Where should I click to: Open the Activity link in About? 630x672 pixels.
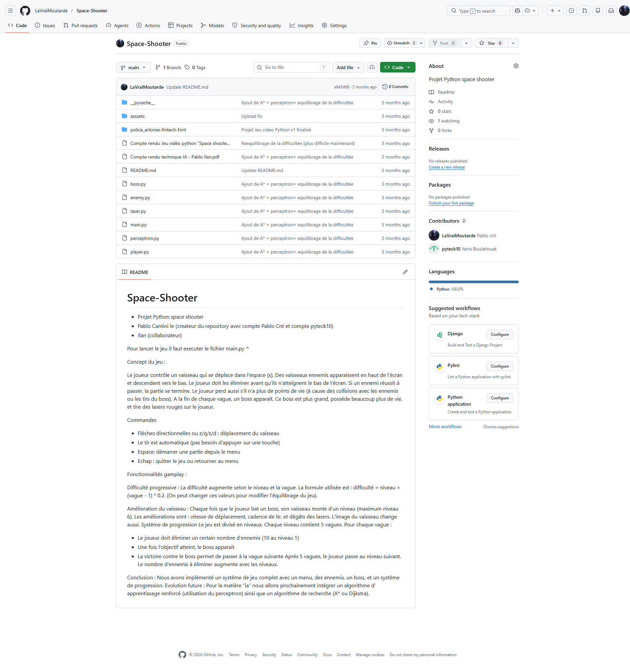[x=445, y=102]
